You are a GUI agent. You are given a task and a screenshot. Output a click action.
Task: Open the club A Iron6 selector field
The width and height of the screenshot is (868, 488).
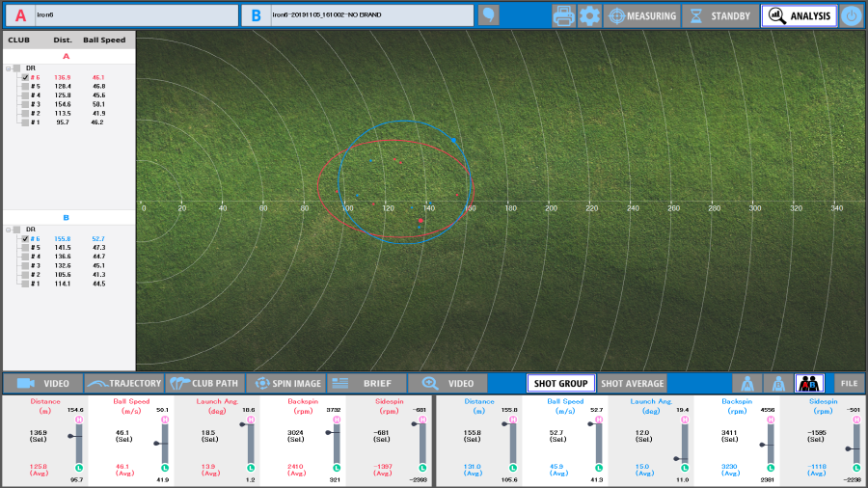click(135, 15)
